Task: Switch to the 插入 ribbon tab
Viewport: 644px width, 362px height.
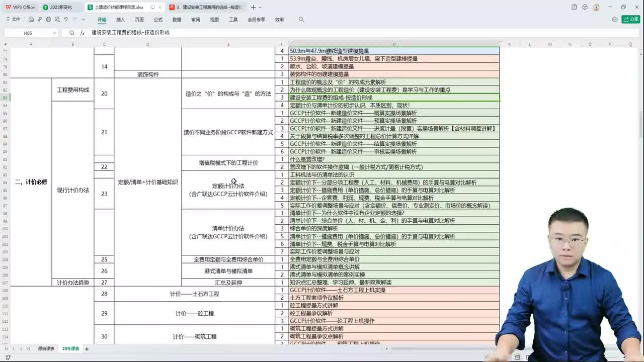Action: tap(120, 20)
